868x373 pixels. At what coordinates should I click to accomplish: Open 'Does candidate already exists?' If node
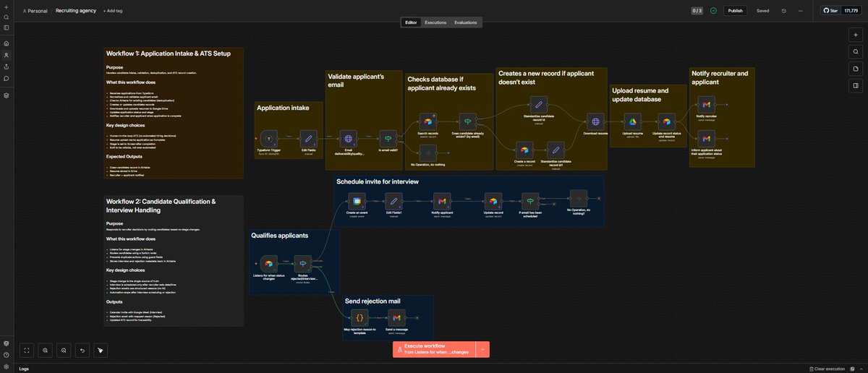pyautogui.click(x=468, y=122)
